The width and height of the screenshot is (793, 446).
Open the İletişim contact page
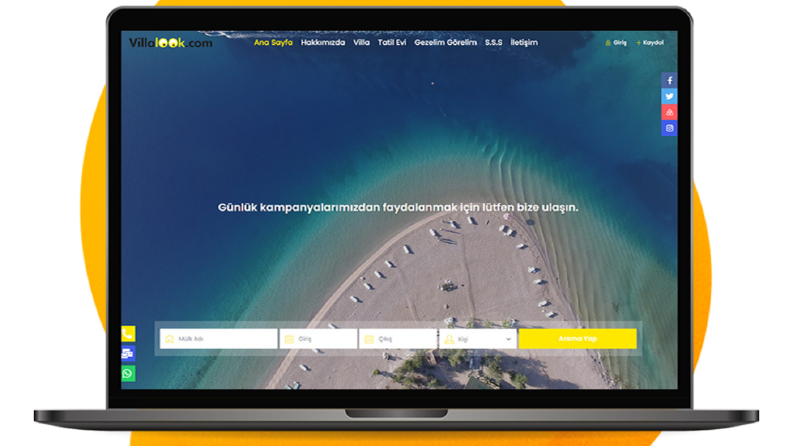tap(524, 42)
